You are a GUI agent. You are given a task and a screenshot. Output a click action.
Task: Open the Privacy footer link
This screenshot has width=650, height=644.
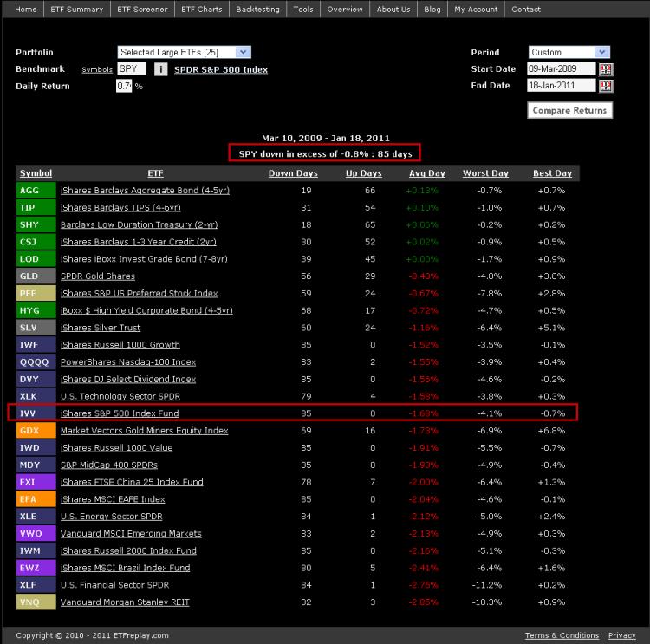tap(621, 635)
